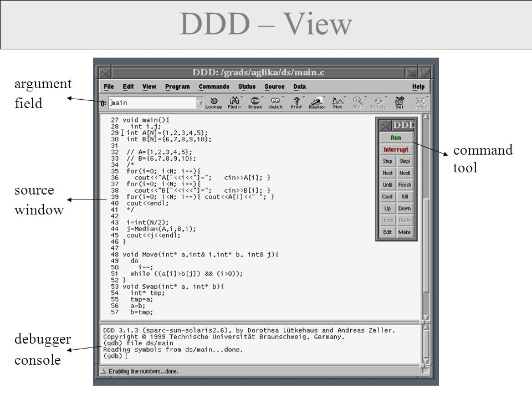The height and width of the screenshot is (399, 532).
Task: Click the debugger console scroll down arrow
Action: tap(426, 361)
